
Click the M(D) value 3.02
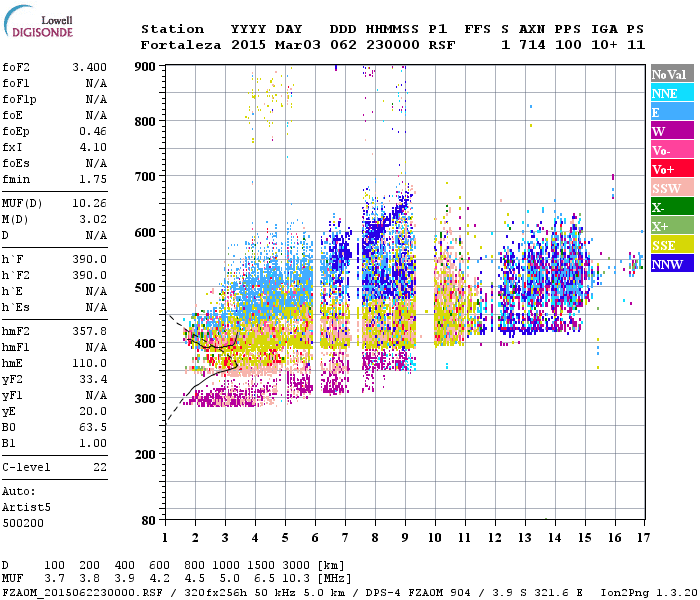tap(93, 220)
